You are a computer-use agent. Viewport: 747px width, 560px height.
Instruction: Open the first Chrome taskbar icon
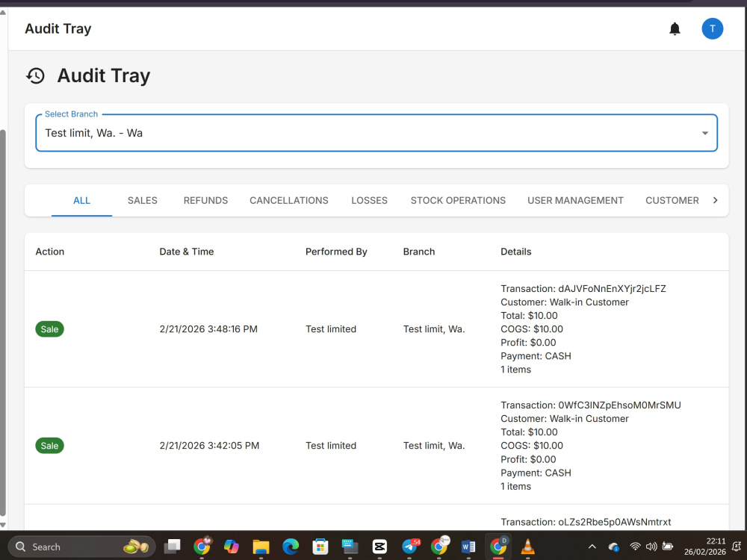click(202, 547)
